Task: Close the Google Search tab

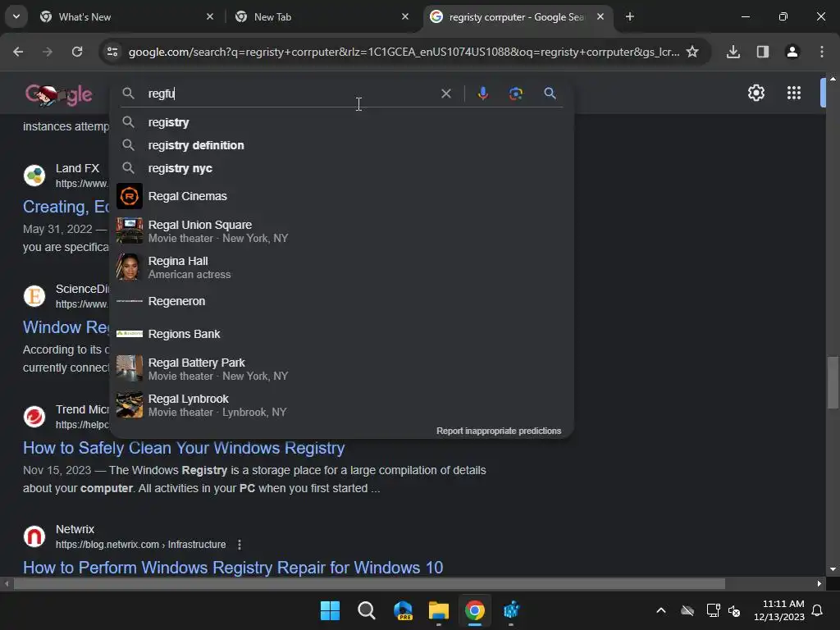Action: (x=600, y=16)
